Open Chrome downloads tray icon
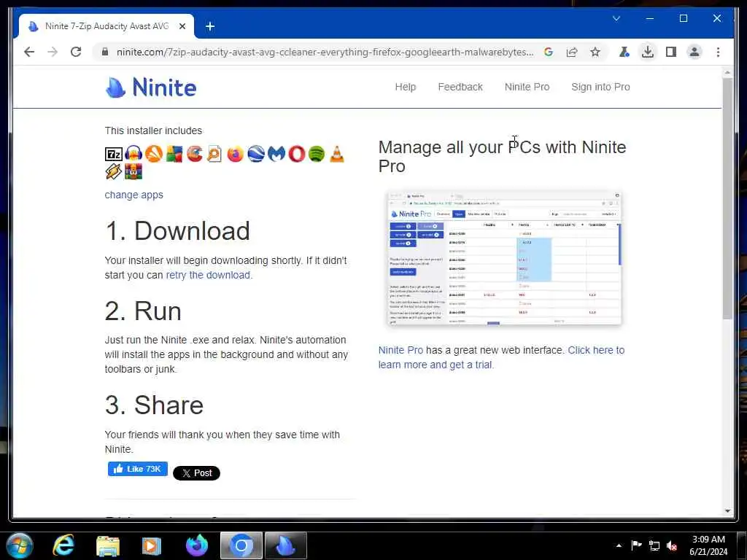The image size is (747, 560). pyautogui.click(x=648, y=52)
